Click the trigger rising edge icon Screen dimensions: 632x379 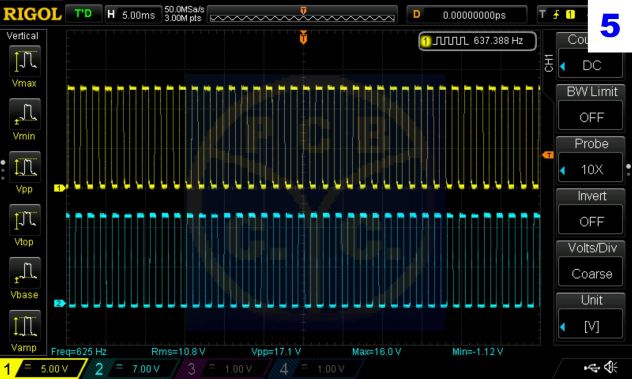(556, 15)
